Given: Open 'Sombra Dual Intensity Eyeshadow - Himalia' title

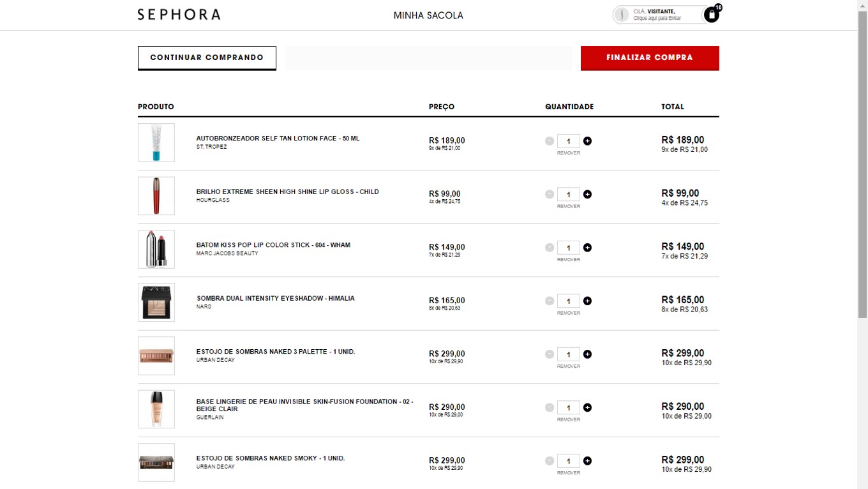Looking at the screenshot, I should pos(275,298).
